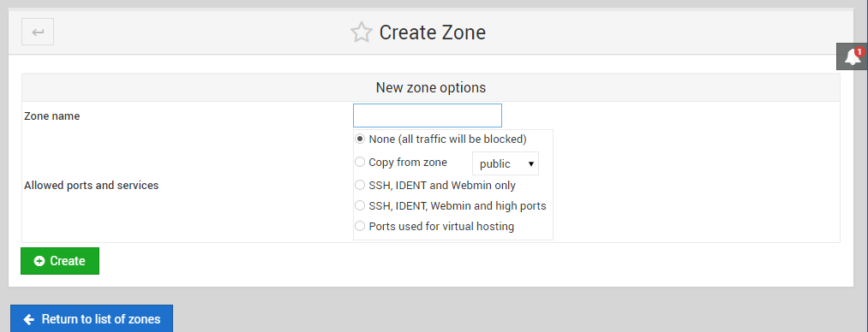Click the back arrow button in header
This screenshot has height=332, width=868.
point(38,32)
